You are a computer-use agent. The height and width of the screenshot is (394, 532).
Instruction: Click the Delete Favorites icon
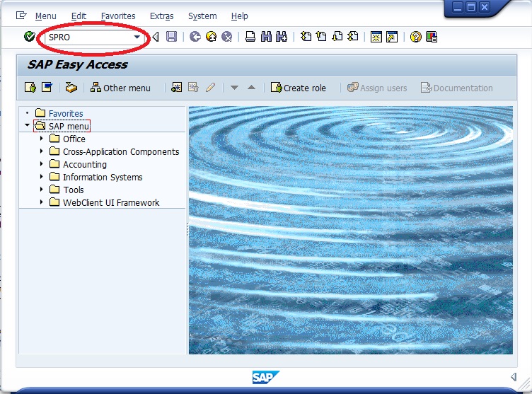[x=193, y=88]
